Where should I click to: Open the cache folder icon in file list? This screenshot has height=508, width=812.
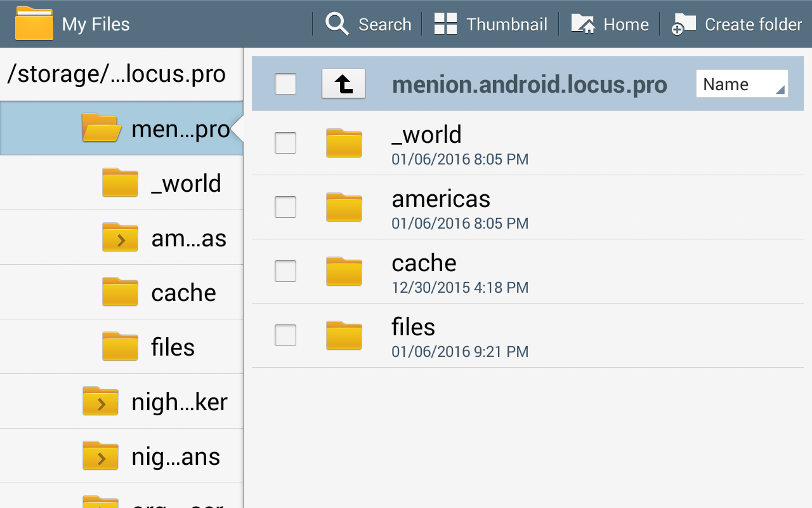tap(344, 271)
